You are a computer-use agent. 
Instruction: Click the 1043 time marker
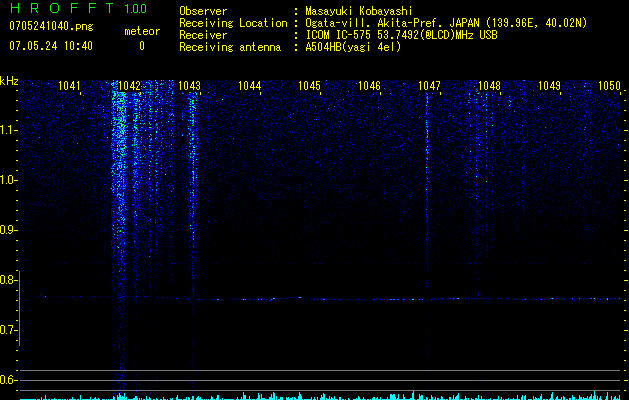[189, 85]
